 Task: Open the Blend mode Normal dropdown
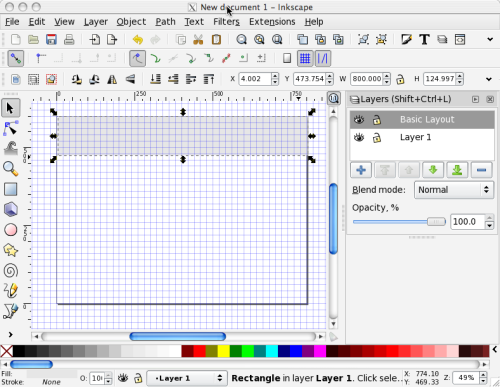454,190
